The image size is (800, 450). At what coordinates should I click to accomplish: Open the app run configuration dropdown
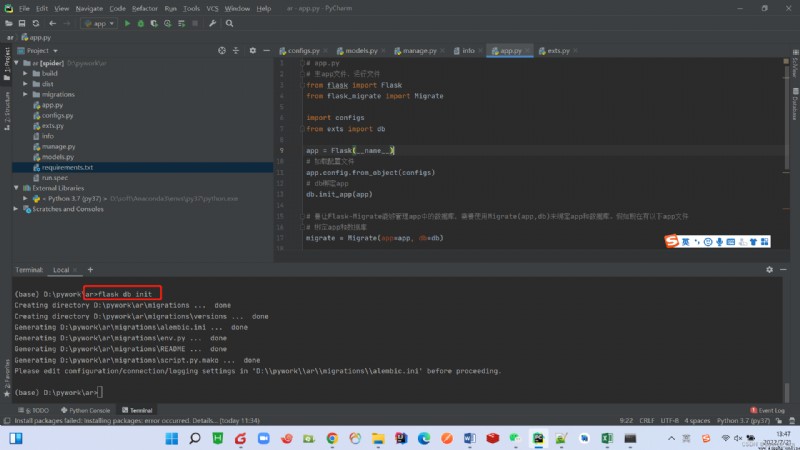99,23
